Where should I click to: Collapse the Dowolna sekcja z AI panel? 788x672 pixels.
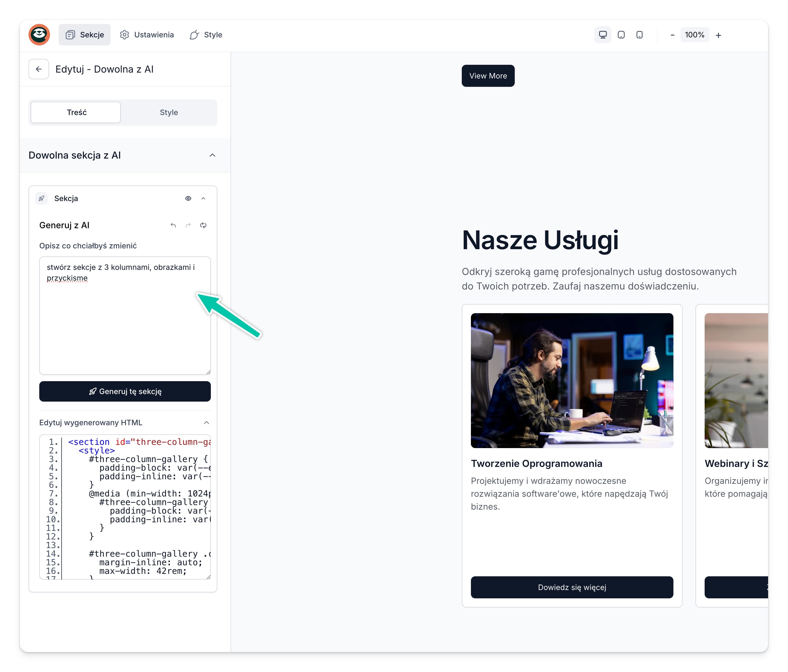point(212,155)
